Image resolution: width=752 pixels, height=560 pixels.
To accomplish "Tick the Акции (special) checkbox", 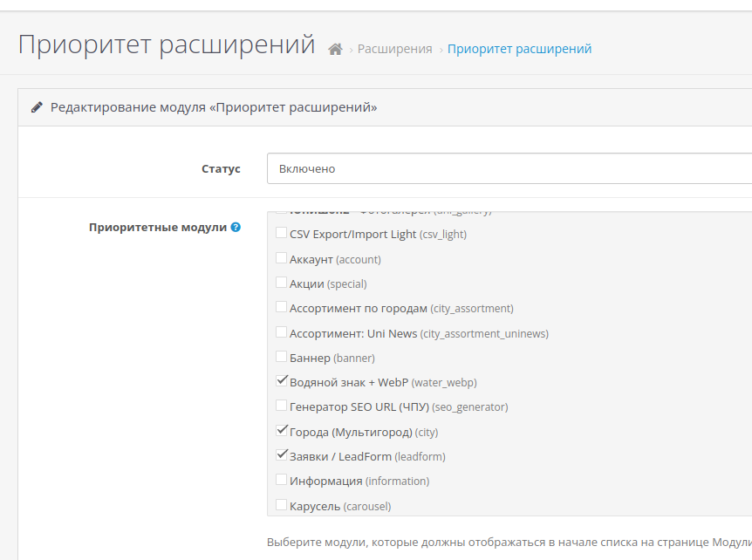I will (282, 283).
